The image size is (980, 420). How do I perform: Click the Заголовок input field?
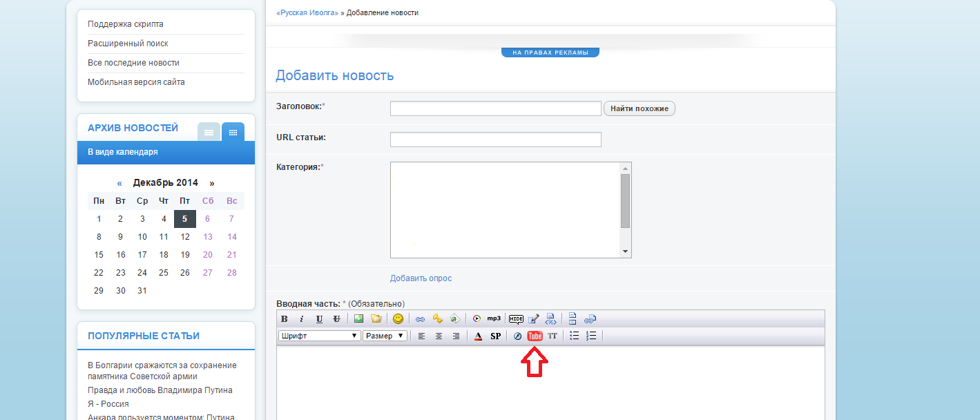[x=495, y=108]
